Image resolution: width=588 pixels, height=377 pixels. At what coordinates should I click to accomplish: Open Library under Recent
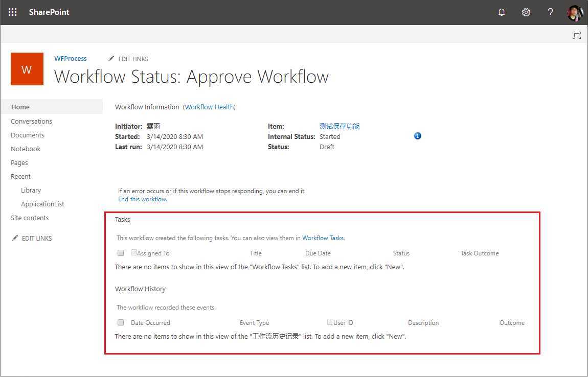pyautogui.click(x=31, y=191)
